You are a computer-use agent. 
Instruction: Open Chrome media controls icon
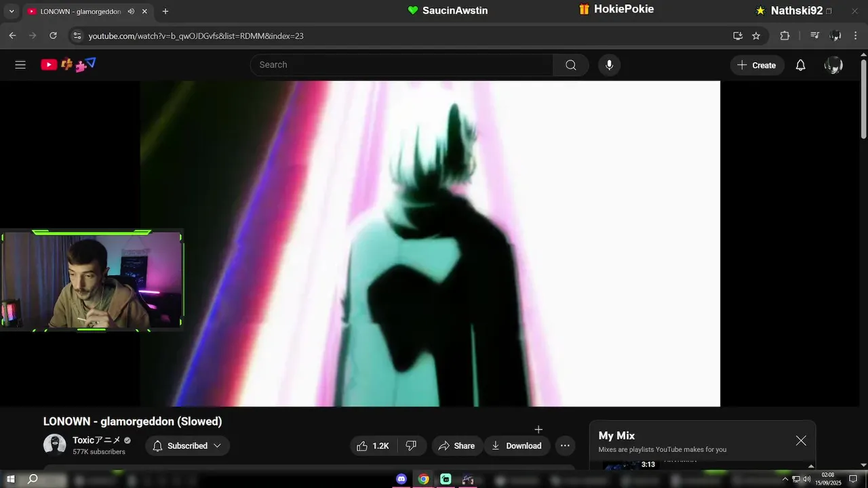coord(815,36)
